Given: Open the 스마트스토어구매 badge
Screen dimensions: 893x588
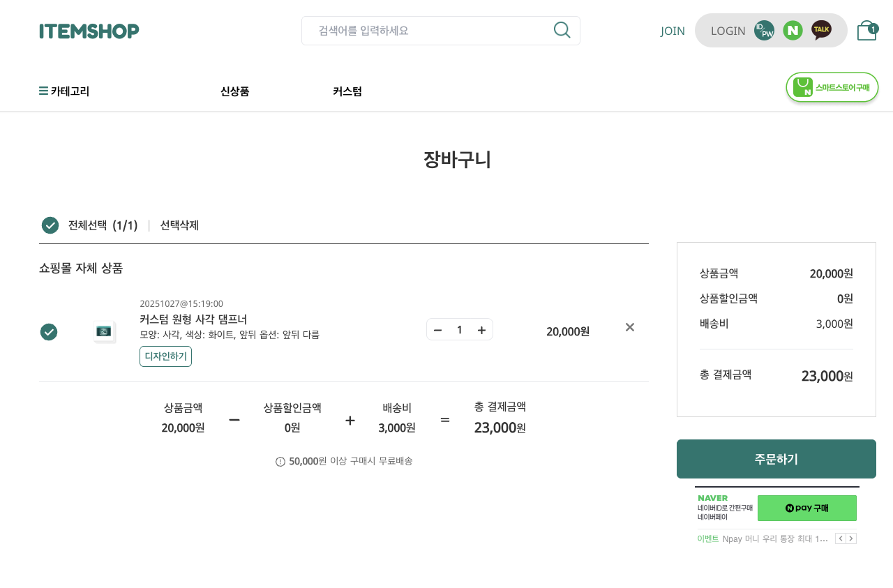Looking at the screenshot, I should click(832, 87).
